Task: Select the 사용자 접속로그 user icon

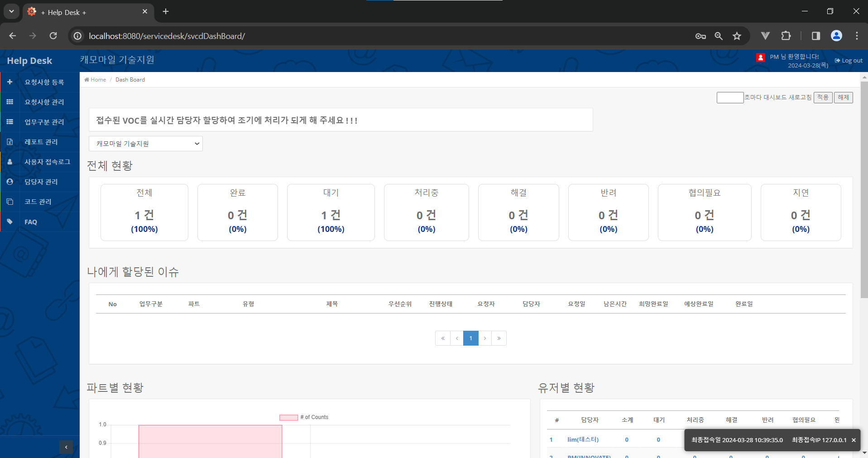Action: click(x=10, y=162)
